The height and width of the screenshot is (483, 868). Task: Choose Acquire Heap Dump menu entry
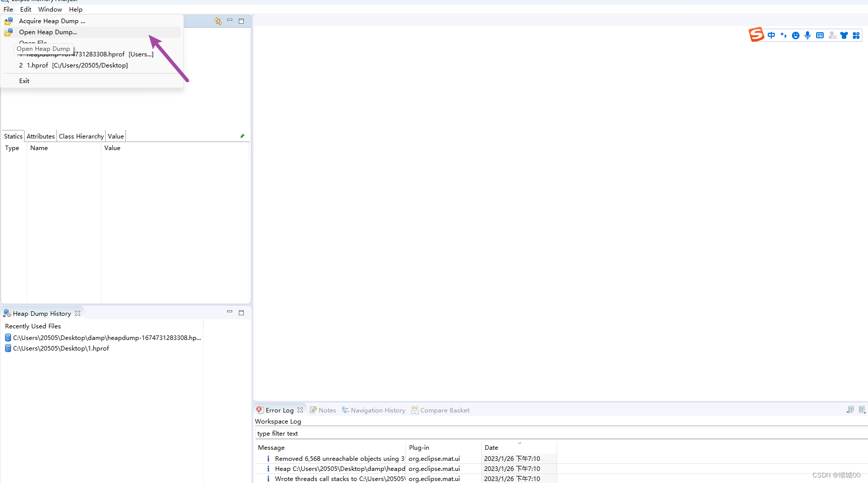[x=52, y=21]
